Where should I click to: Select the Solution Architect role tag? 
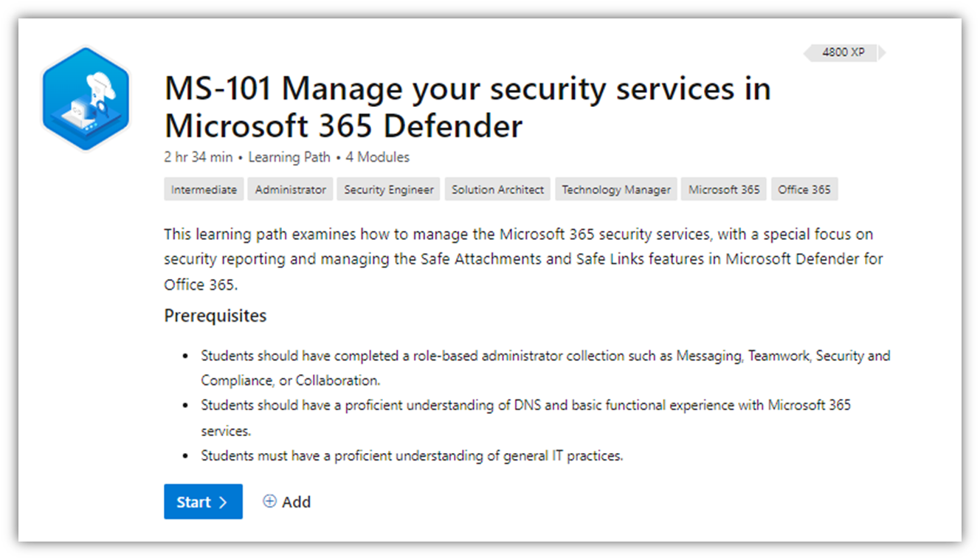point(497,189)
